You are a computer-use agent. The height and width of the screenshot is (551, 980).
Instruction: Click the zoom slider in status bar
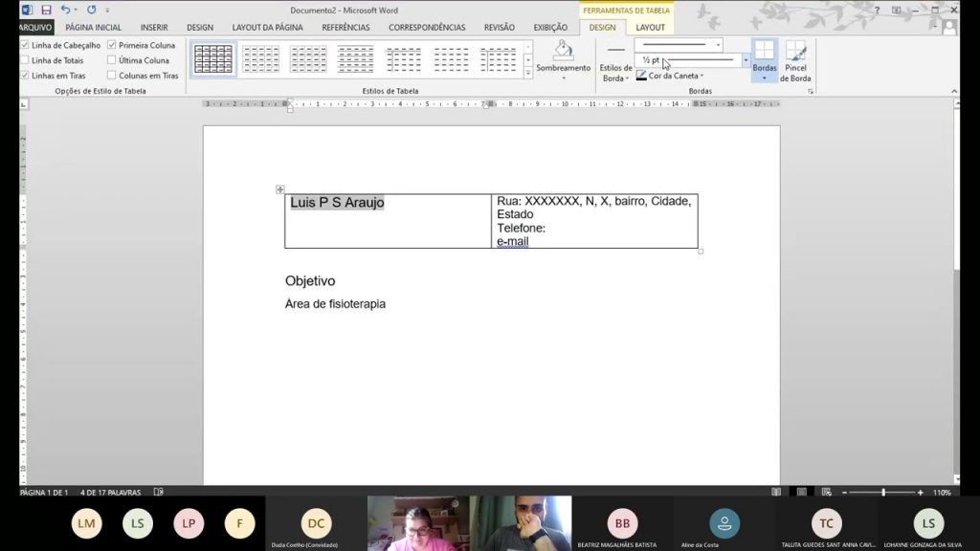click(882, 493)
